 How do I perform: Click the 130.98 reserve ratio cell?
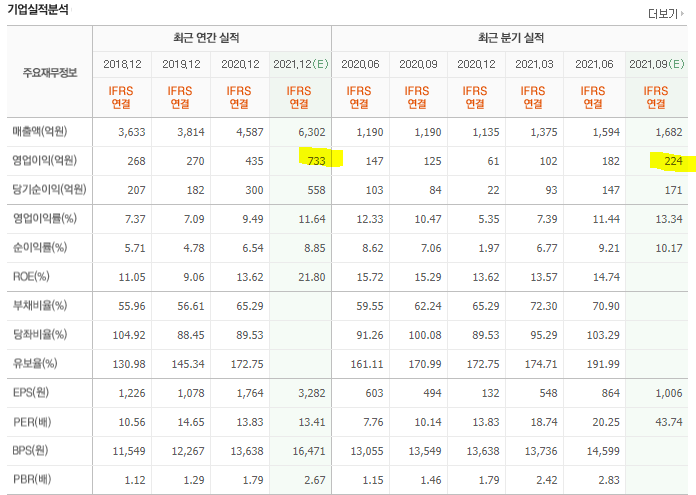pyautogui.click(x=129, y=364)
